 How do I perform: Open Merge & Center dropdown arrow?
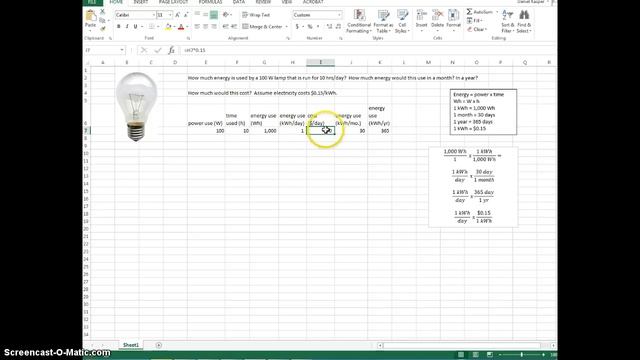[287, 27]
